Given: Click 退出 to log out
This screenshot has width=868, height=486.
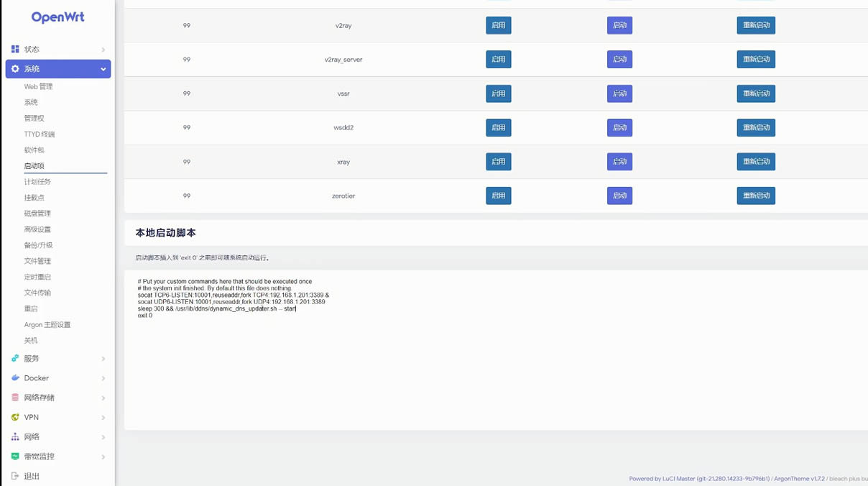Looking at the screenshot, I should coord(32,476).
